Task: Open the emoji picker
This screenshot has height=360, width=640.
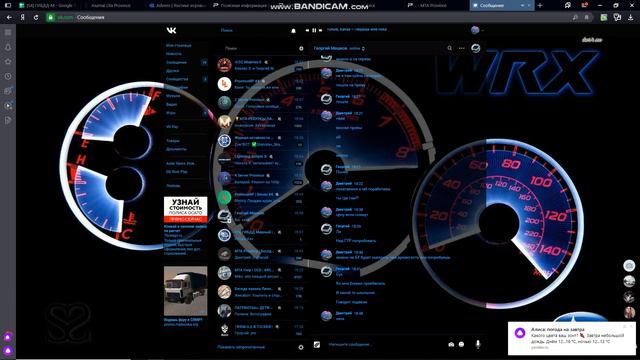Action: click(461, 344)
